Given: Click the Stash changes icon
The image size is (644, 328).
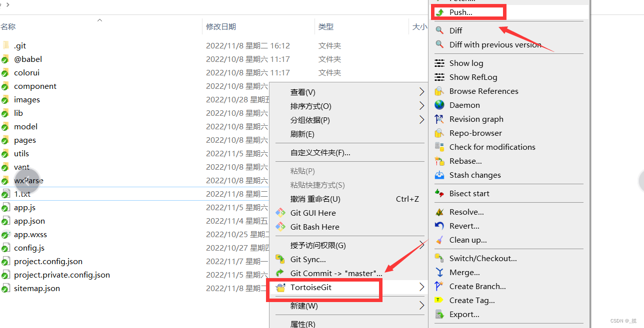Looking at the screenshot, I should (x=439, y=175).
